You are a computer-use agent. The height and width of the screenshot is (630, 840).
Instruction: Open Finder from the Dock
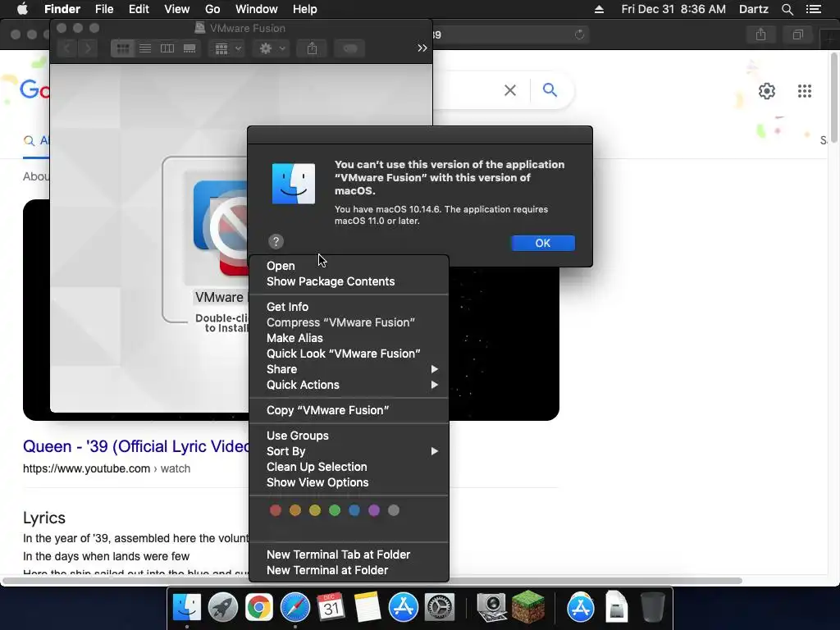(x=186, y=608)
